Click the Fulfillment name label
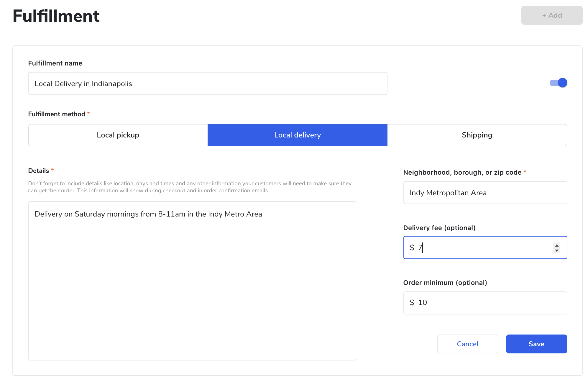Image resolution: width=588 pixels, height=377 pixels. (55, 63)
